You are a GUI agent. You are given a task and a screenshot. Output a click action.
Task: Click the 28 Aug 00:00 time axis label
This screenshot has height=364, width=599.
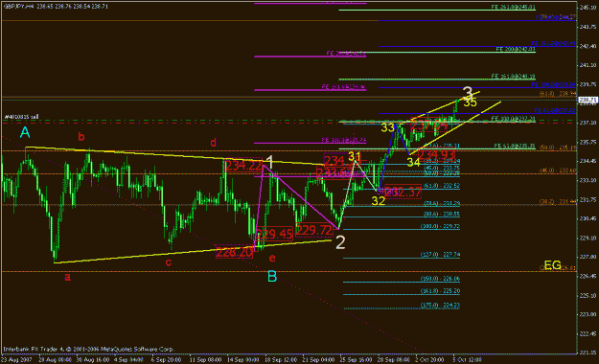point(55,359)
